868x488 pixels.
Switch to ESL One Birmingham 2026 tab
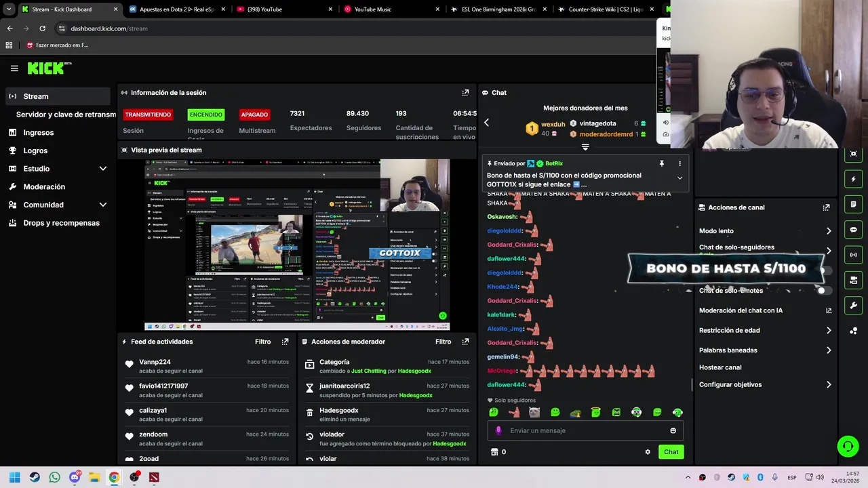tap(500, 9)
